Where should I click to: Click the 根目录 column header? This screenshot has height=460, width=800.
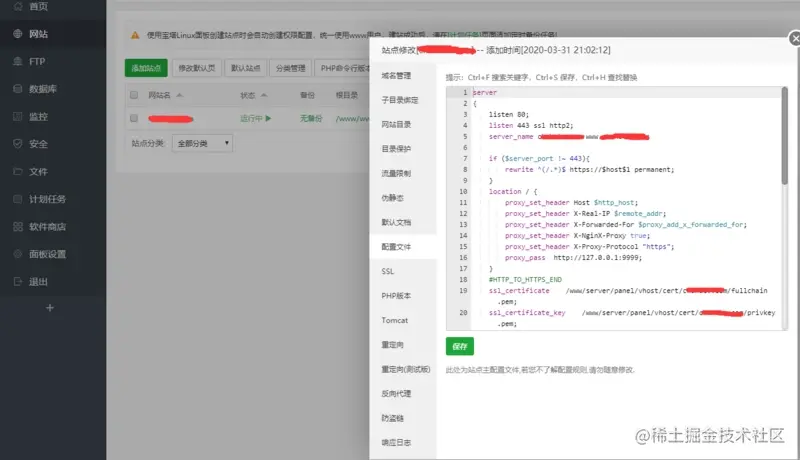click(x=346, y=95)
